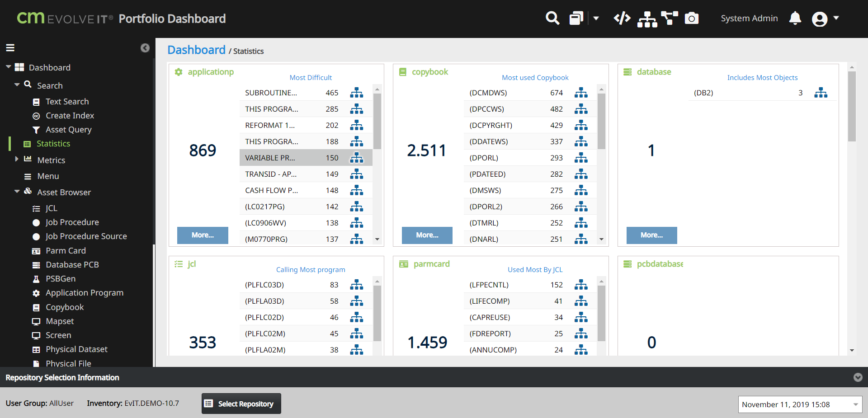Open hierarchy icon for (DB2) row
Screen dimensions: 868x418
click(821, 93)
